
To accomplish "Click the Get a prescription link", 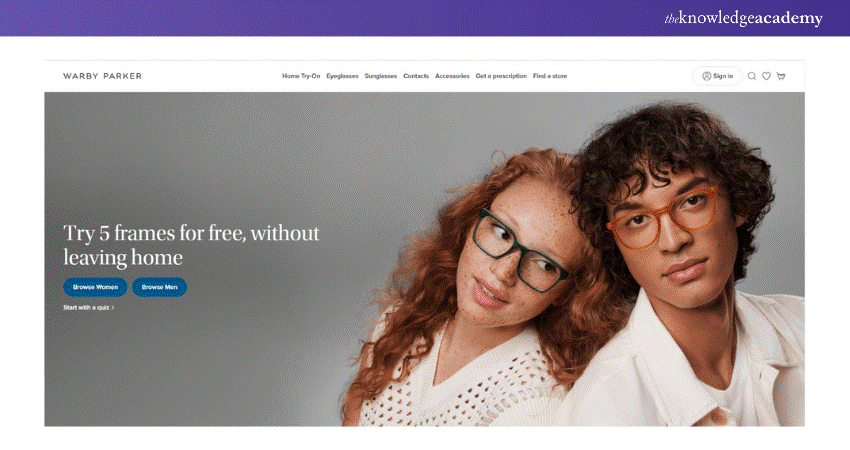I will tap(501, 76).
